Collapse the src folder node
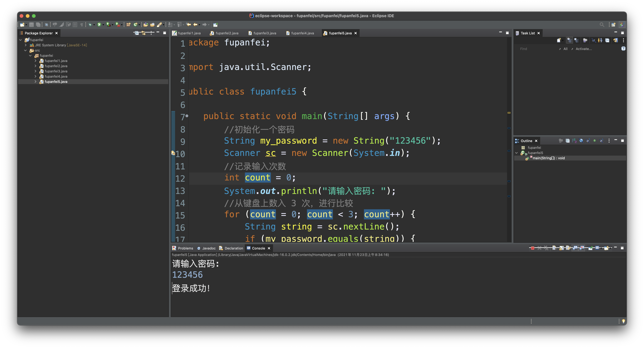Screen dimensions: 644x348 (25, 50)
